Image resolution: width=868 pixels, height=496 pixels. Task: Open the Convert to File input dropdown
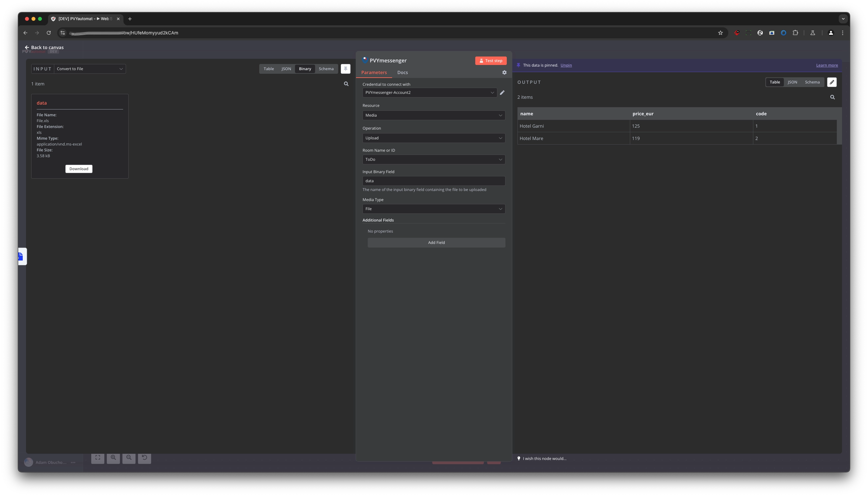point(90,69)
